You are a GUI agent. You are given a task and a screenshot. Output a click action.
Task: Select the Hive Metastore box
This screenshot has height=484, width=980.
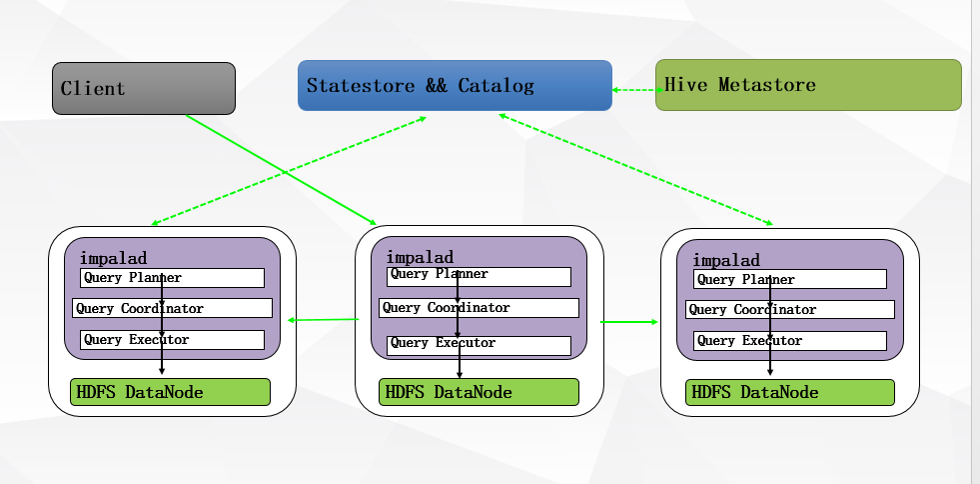(808, 85)
